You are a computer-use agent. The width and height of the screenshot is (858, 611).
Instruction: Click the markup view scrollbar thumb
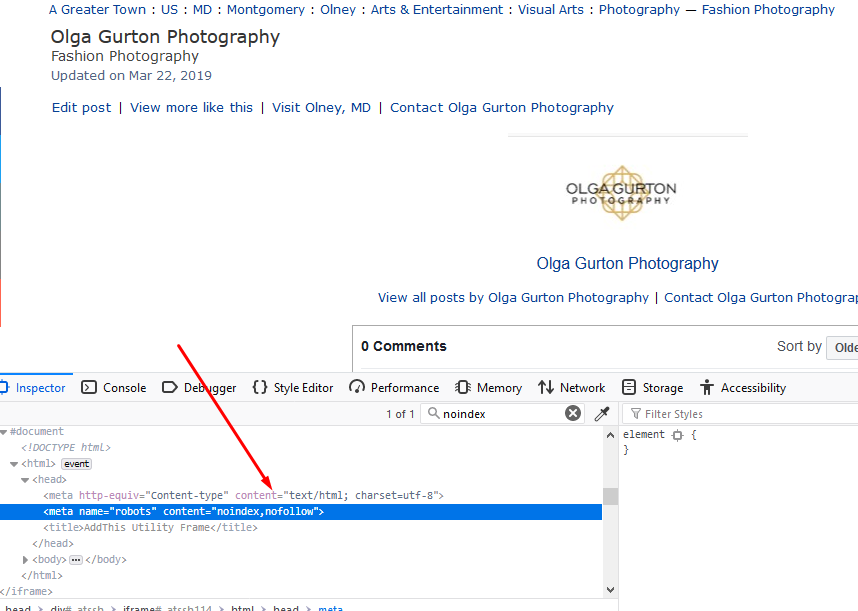tap(611, 496)
